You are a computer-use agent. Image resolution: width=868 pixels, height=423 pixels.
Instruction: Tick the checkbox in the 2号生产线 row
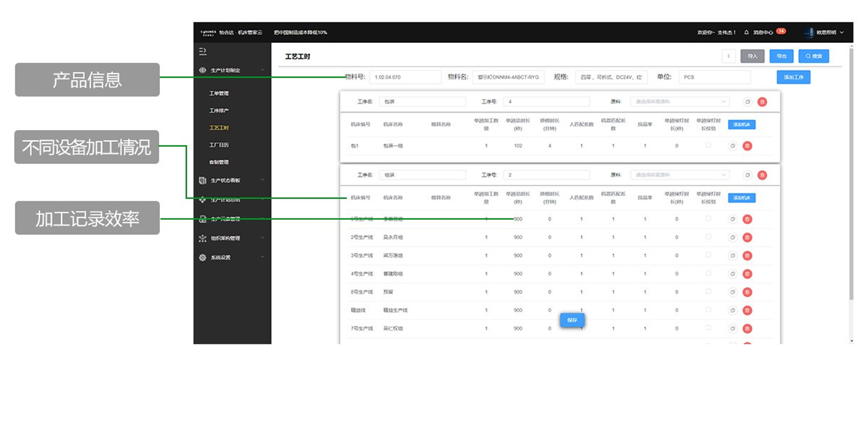(708, 237)
